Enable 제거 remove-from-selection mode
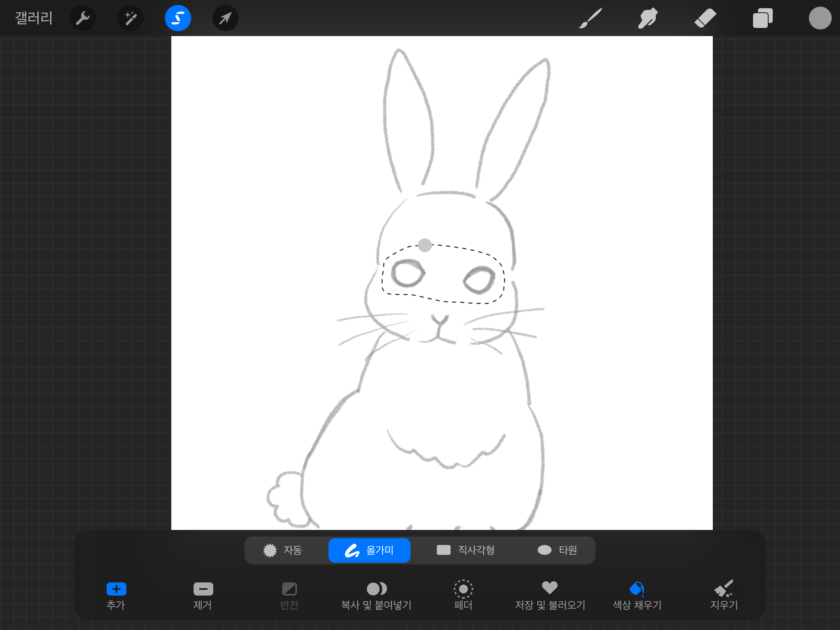840x630 pixels. click(203, 595)
